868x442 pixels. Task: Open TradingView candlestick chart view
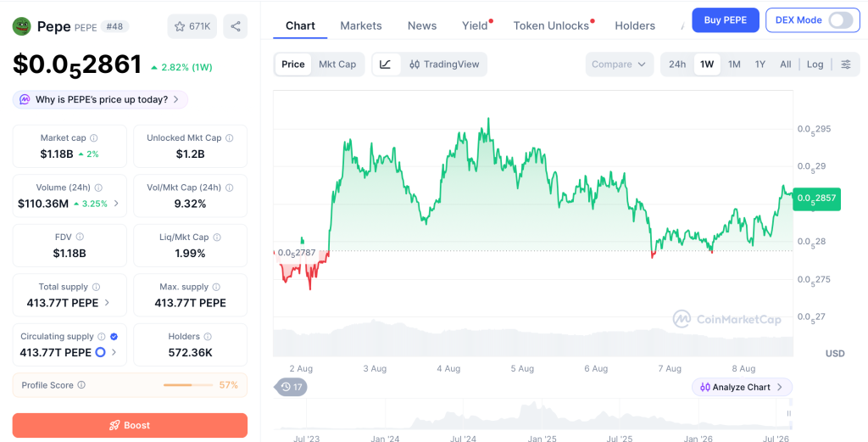pos(444,64)
